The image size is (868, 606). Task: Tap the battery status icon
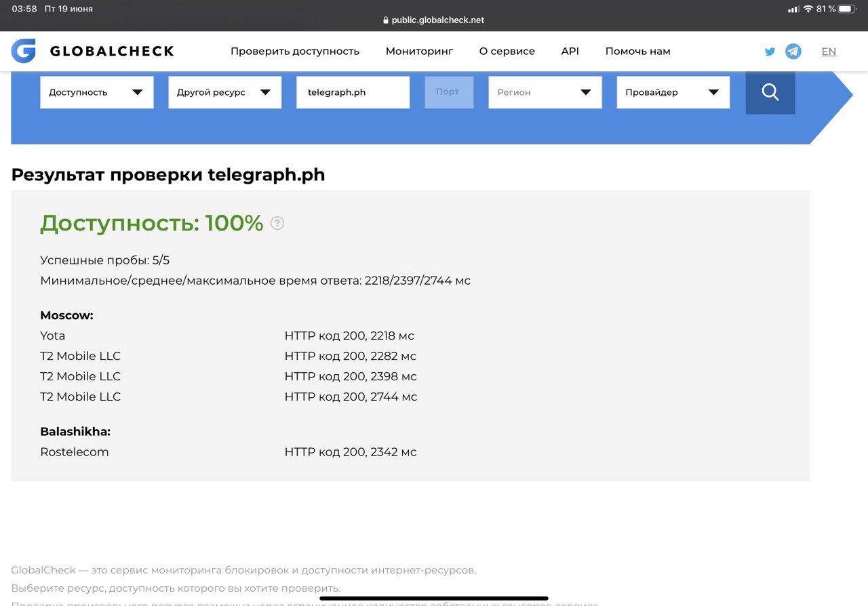[848, 9]
